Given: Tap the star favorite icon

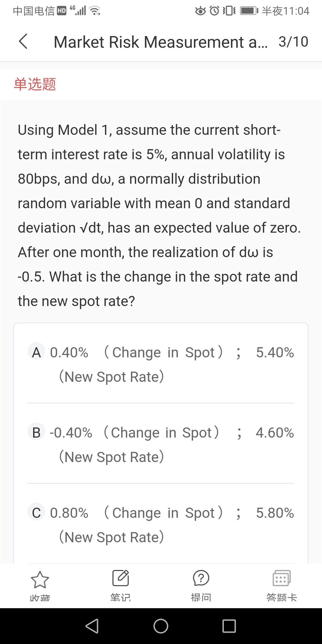Looking at the screenshot, I should pyautogui.click(x=40, y=580).
